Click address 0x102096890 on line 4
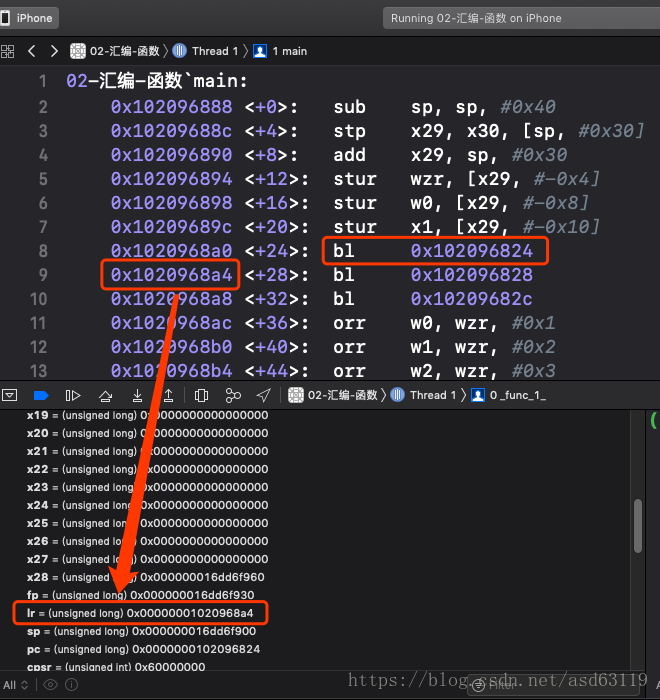 pyautogui.click(x=171, y=155)
